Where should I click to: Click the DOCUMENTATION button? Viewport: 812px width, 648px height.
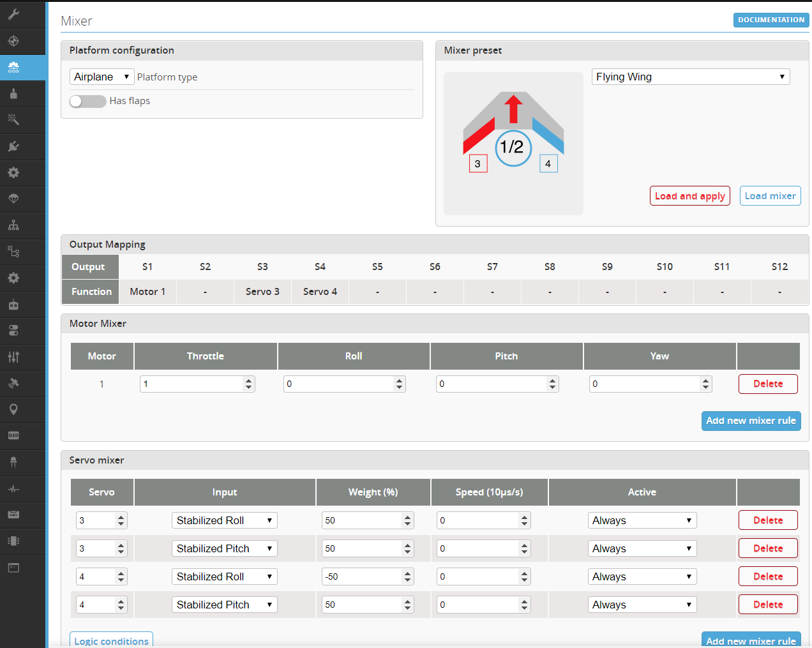[771, 20]
